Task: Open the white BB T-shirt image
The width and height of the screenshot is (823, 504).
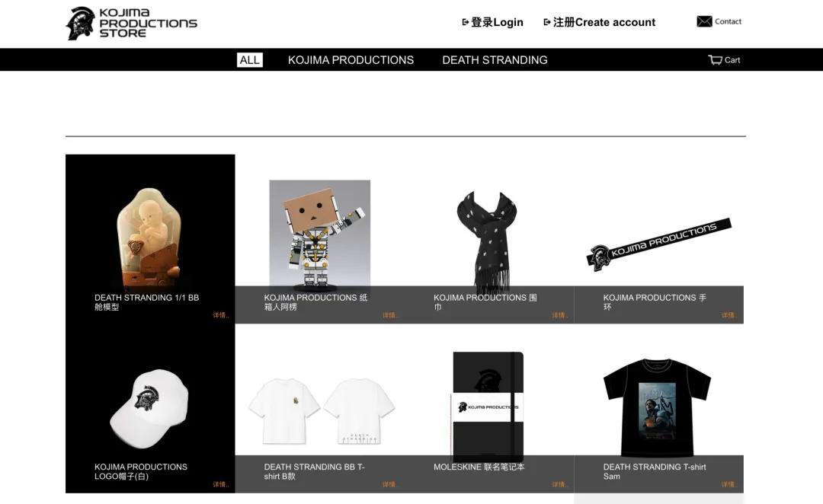Action: [322, 411]
